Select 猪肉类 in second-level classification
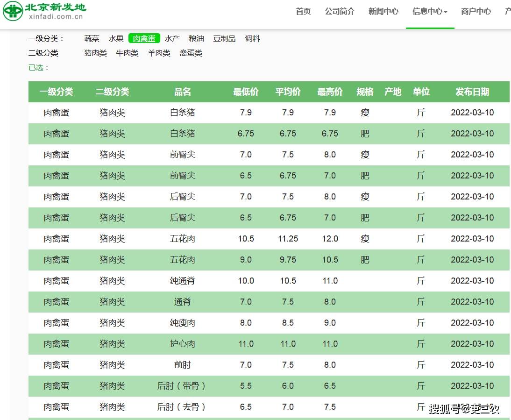 point(95,53)
